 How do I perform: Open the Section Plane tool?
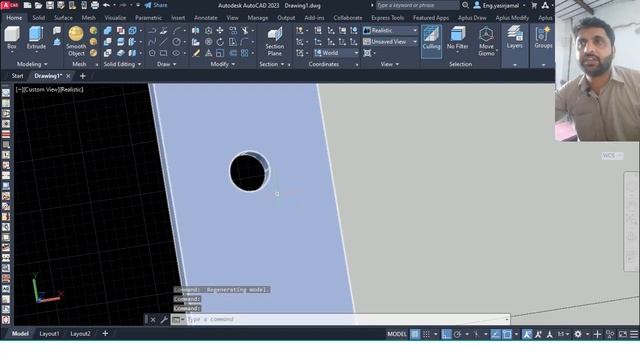pyautogui.click(x=274, y=41)
